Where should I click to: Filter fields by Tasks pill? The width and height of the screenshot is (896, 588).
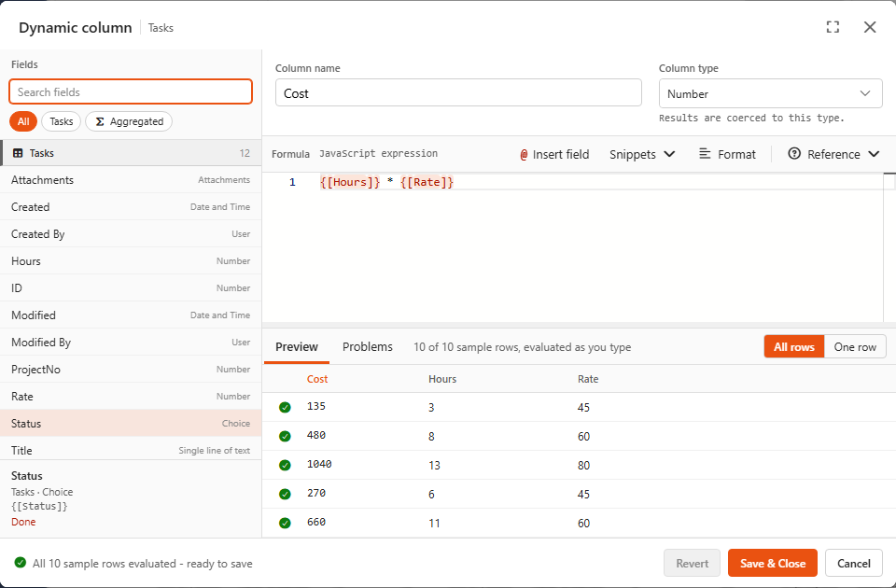point(62,121)
